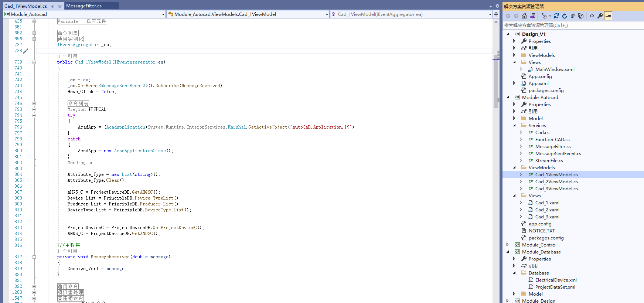Sync Solution Explorer with active document
Viewport: 644px width, 303px height.
[556, 16]
